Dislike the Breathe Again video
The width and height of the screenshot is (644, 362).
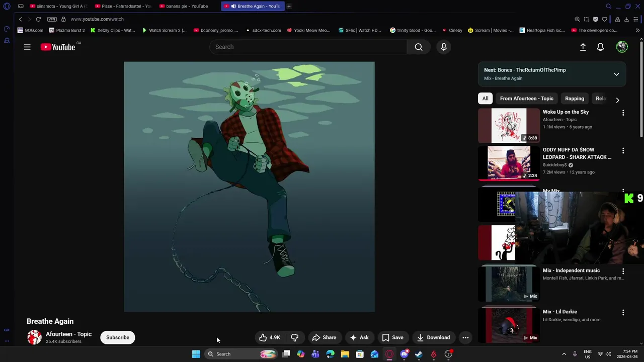pos(295,337)
